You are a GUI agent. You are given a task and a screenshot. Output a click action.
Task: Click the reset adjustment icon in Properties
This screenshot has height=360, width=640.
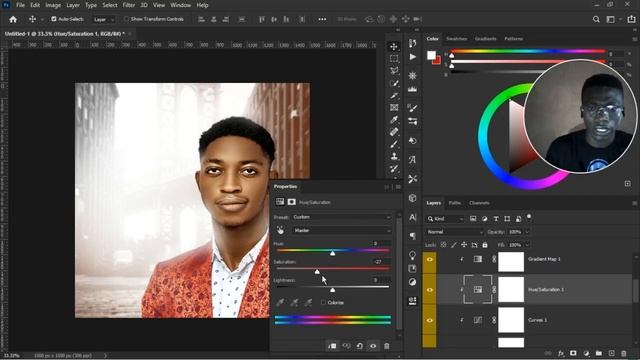tap(360, 346)
